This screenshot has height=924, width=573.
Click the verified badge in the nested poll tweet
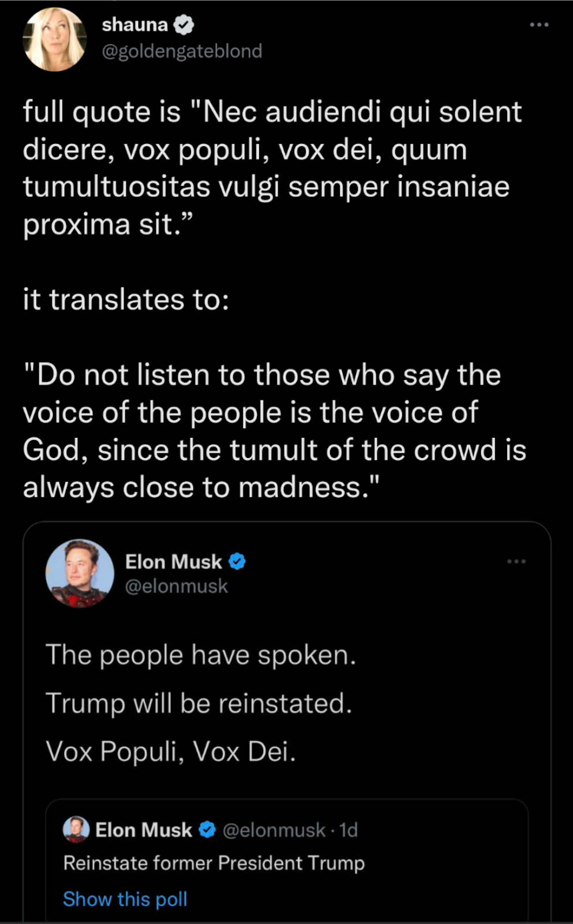(207, 830)
